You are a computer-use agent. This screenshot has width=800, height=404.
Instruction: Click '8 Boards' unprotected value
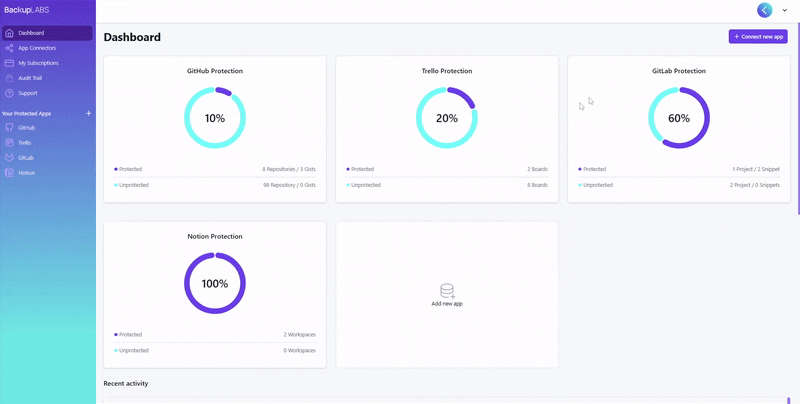(538, 185)
